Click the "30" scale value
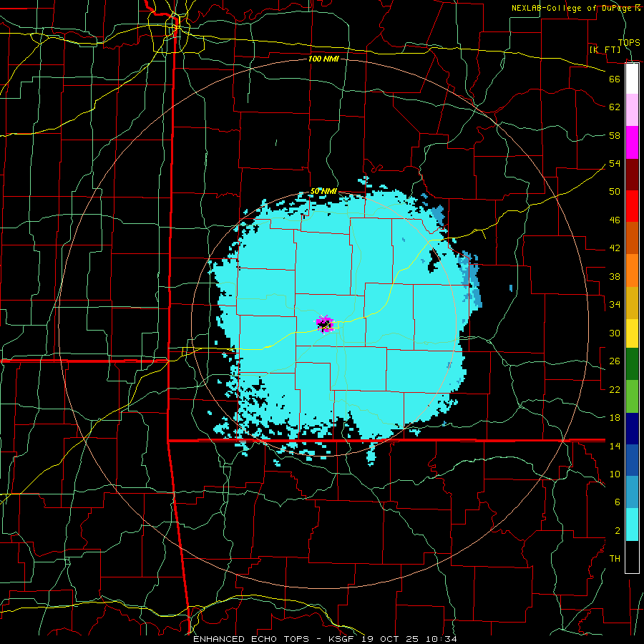644x644 pixels. pos(615,333)
